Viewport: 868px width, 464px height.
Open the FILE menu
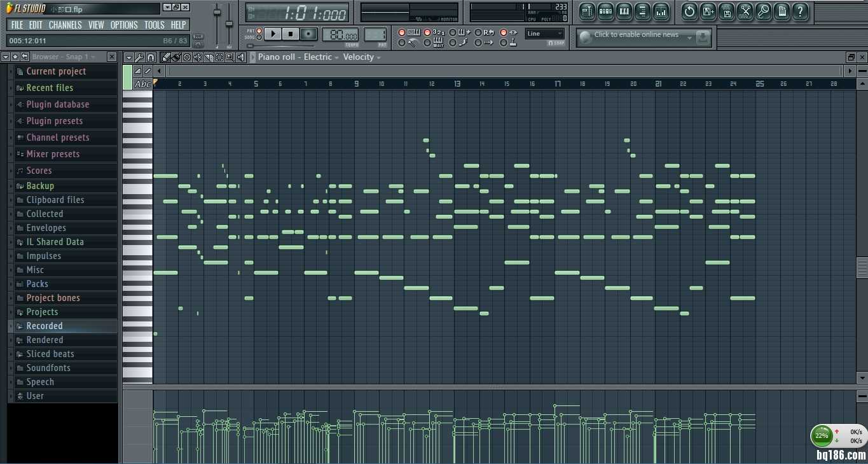coord(17,25)
